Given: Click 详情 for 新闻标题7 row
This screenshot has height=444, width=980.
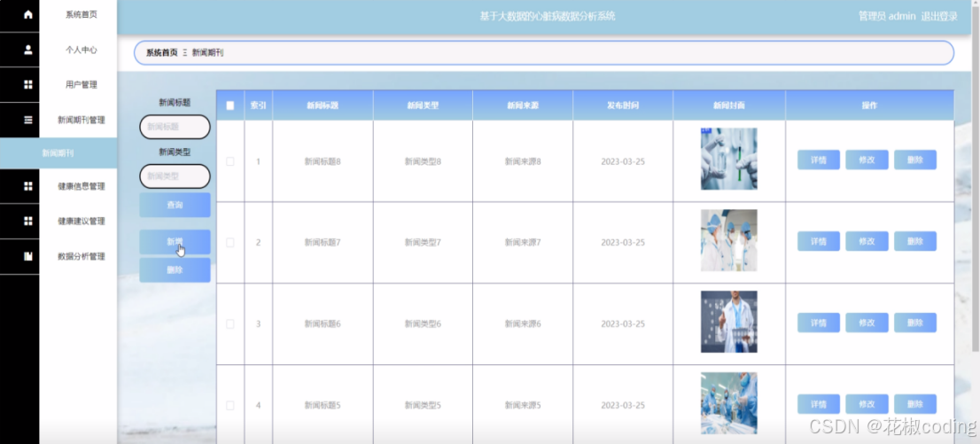Looking at the screenshot, I should pyautogui.click(x=819, y=241).
